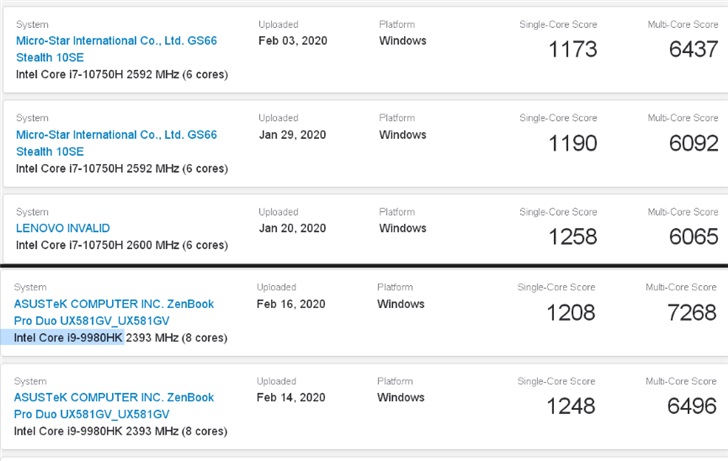The height and width of the screenshot is (461, 728).
Task: Open MSI GS66 Stealth result uploaded Feb 03
Action: point(116,41)
